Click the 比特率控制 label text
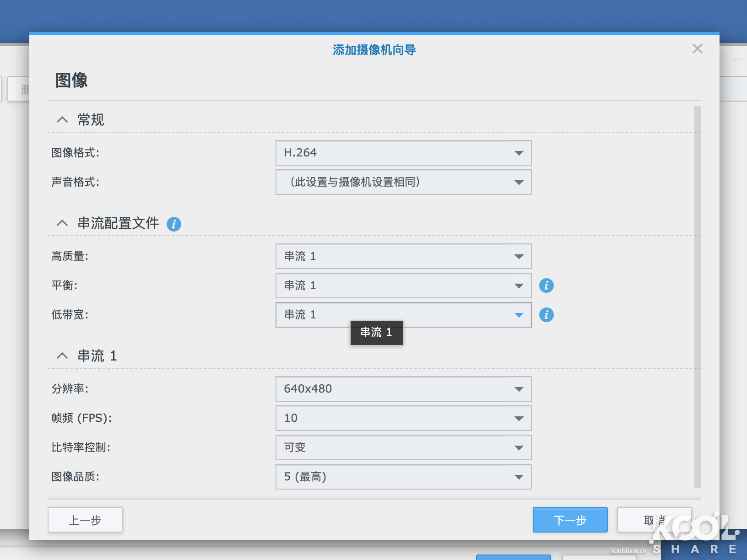This screenshot has height=560, width=747. tap(81, 447)
